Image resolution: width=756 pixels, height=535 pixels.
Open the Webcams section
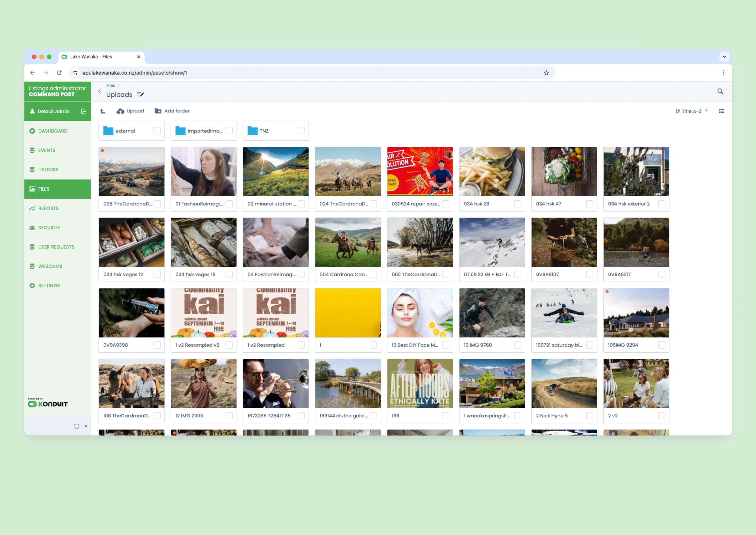[x=58, y=266]
